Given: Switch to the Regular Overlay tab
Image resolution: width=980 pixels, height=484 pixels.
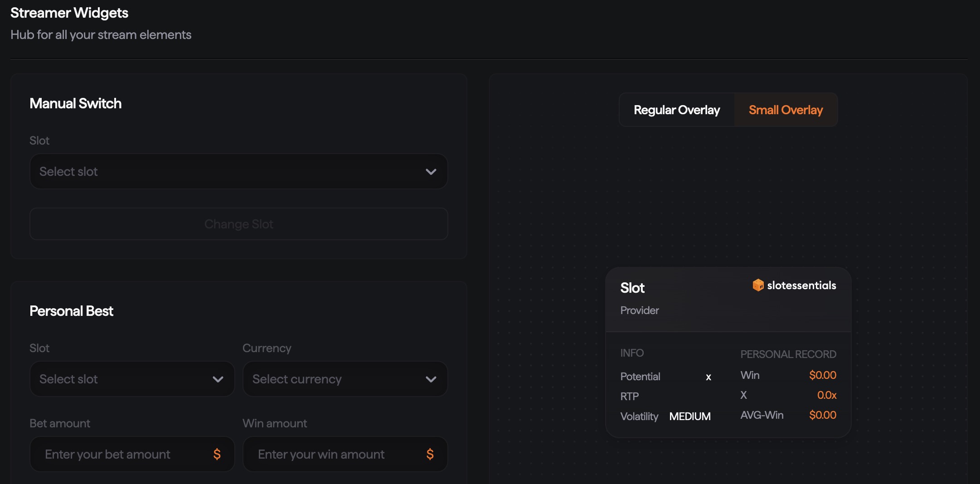Looking at the screenshot, I should 676,110.
